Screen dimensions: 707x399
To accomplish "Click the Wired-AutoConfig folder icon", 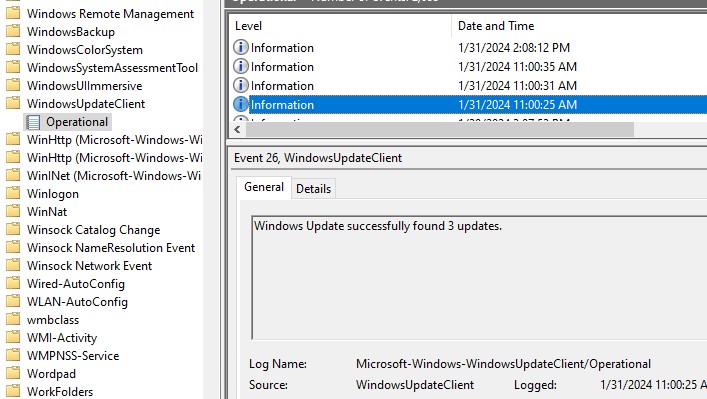I will point(13,284).
